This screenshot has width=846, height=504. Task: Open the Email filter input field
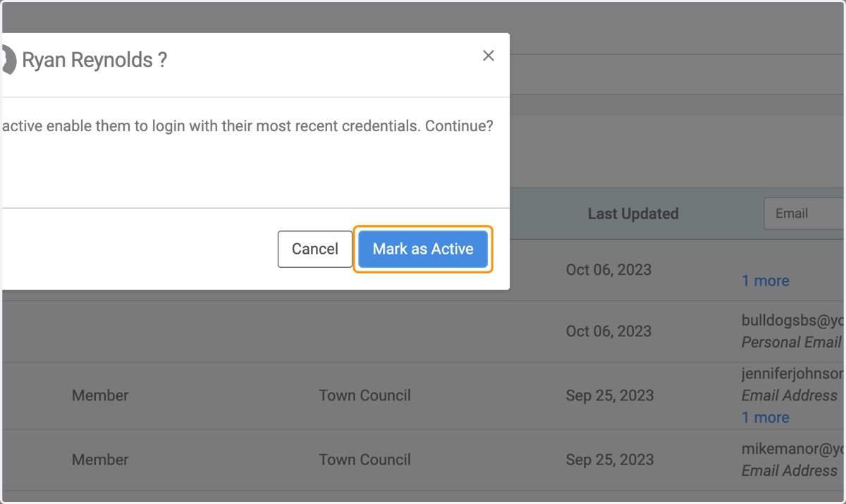[805, 213]
